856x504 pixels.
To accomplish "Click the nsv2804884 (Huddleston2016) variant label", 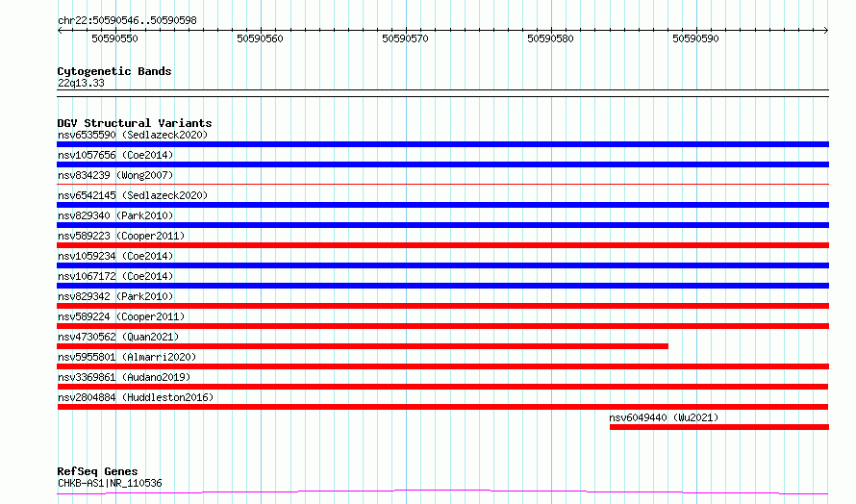I will (x=136, y=397).
